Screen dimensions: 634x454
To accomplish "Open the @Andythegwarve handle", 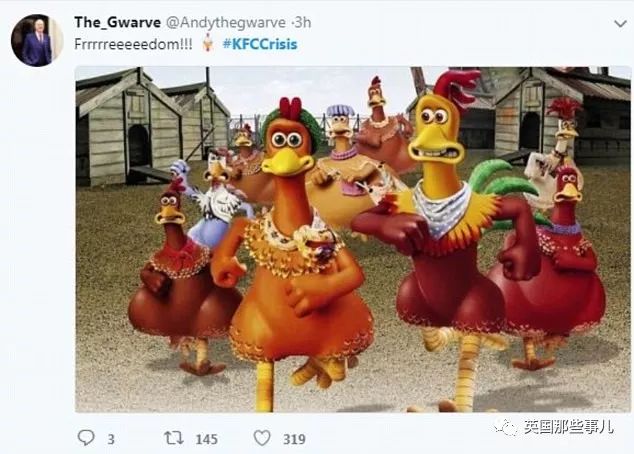I will [x=226, y=23].
